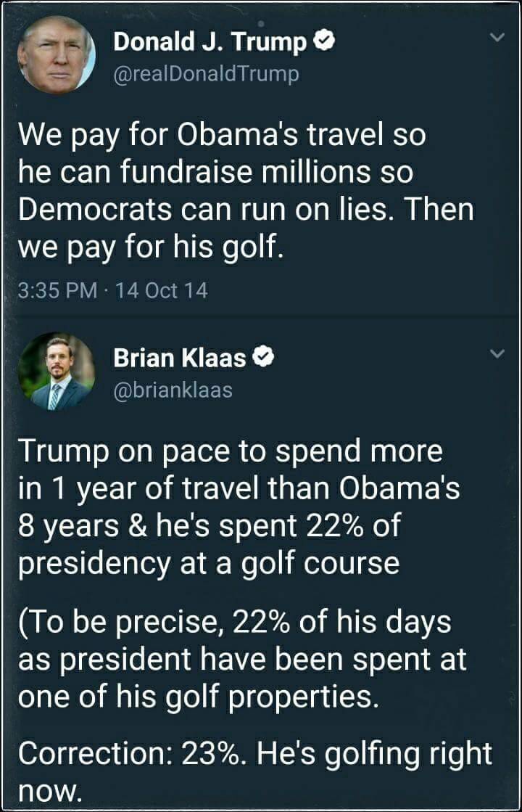Visit the @brianklaas handle
The height and width of the screenshot is (812, 522).
(173, 390)
